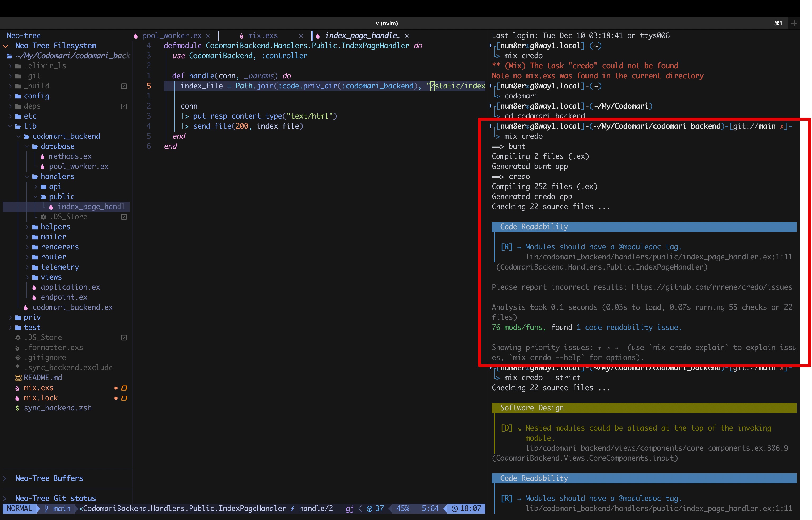
Task: Click the git icon of .gitignore
Action: (18, 358)
